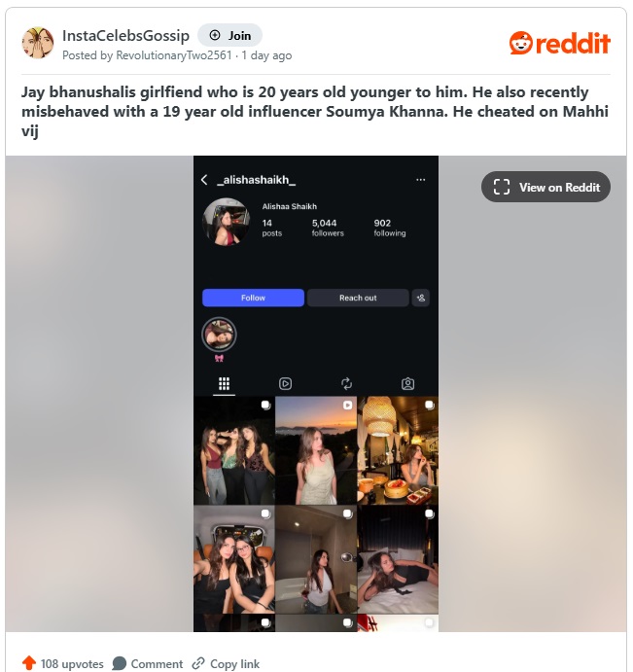Click the Alishaa Shaikh profile picture
This screenshot has width=633, height=672.
tap(227, 222)
